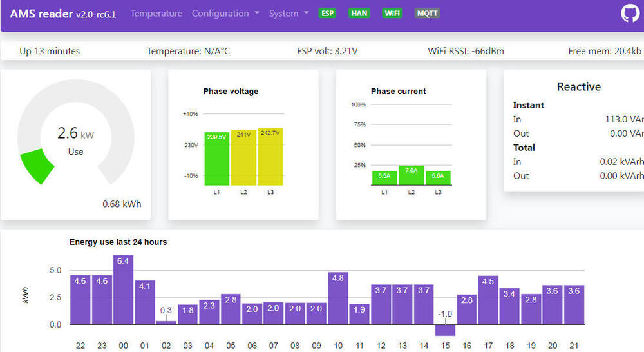This screenshot has height=352, width=644.
Task: Click the L1 phase voltage bar
Action: (x=217, y=159)
